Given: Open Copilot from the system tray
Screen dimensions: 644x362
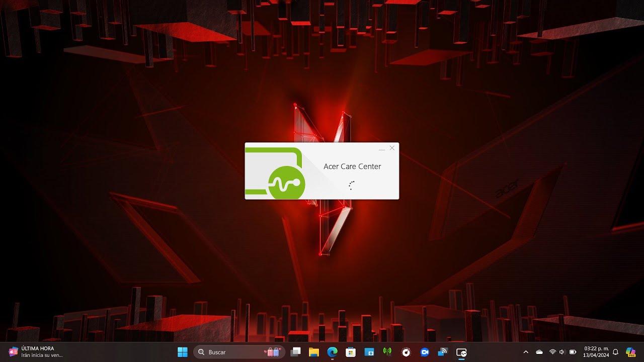Looking at the screenshot, I should pos(630,352).
